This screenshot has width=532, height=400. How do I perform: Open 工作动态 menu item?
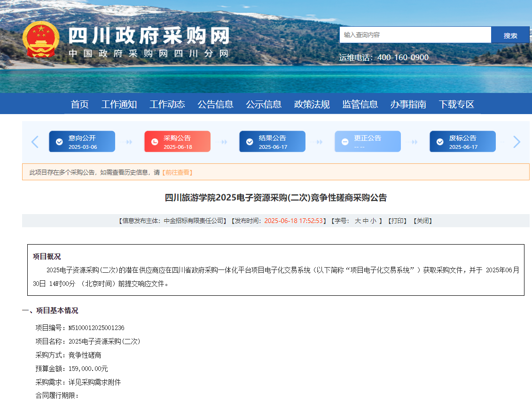tap(167, 104)
